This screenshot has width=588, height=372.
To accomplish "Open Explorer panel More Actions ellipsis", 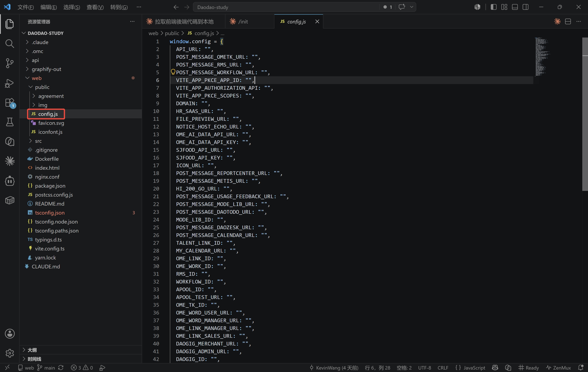I will (x=132, y=21).
